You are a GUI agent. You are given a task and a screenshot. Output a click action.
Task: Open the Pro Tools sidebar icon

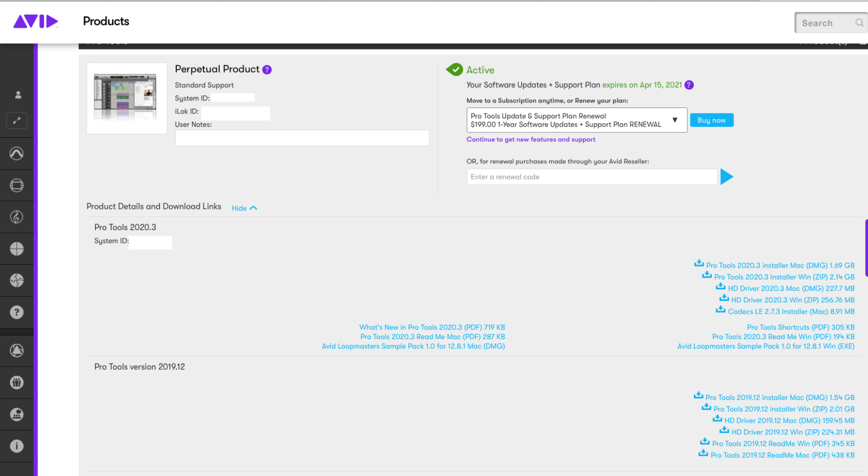[x=17, y=154]
